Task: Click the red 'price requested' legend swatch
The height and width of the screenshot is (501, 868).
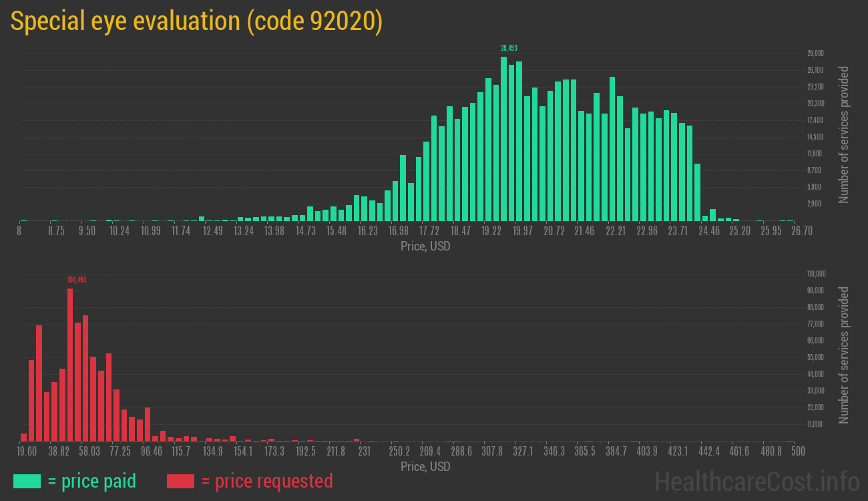Action: [x=180, y=481]
